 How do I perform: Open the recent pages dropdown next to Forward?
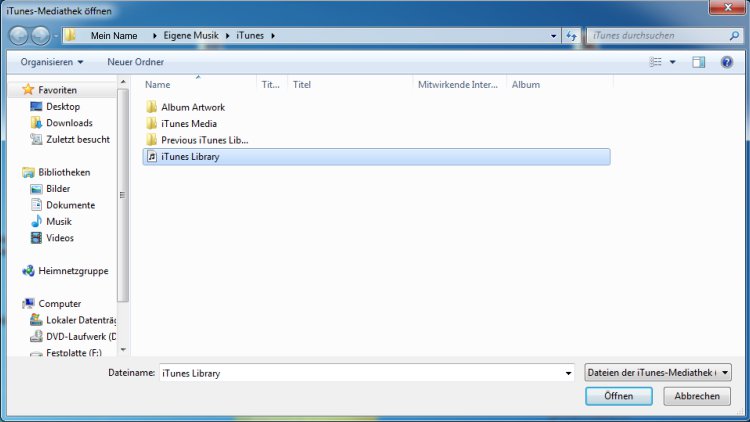[55, 36]
